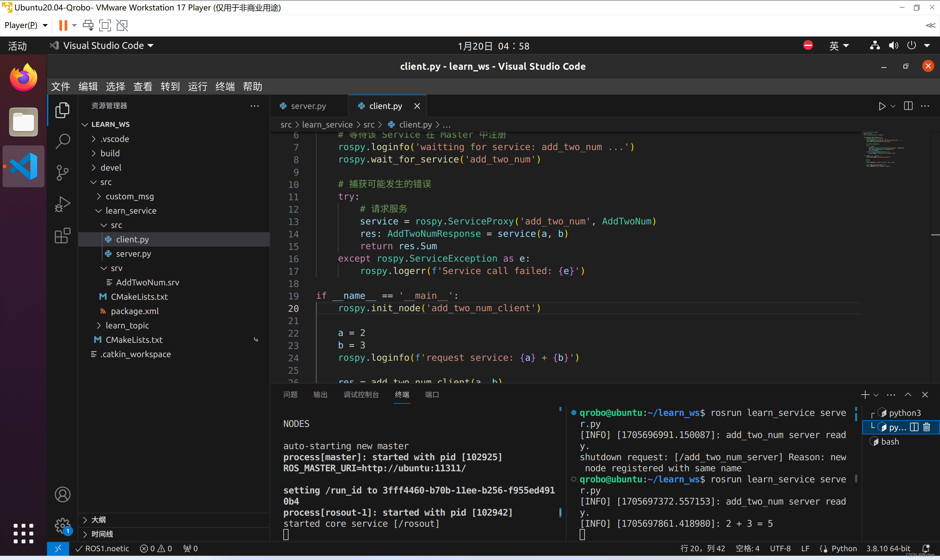Screen dimensions: 940x560
Task: Switch to the 调试控制台 panel tab
Action: (361, 395)
